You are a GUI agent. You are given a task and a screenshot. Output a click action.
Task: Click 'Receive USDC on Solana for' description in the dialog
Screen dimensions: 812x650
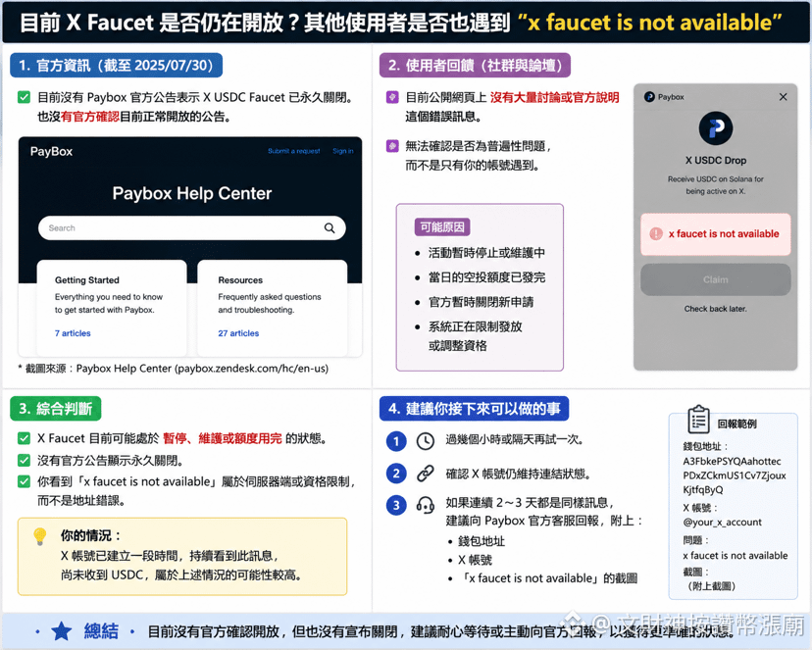[715, 179]
